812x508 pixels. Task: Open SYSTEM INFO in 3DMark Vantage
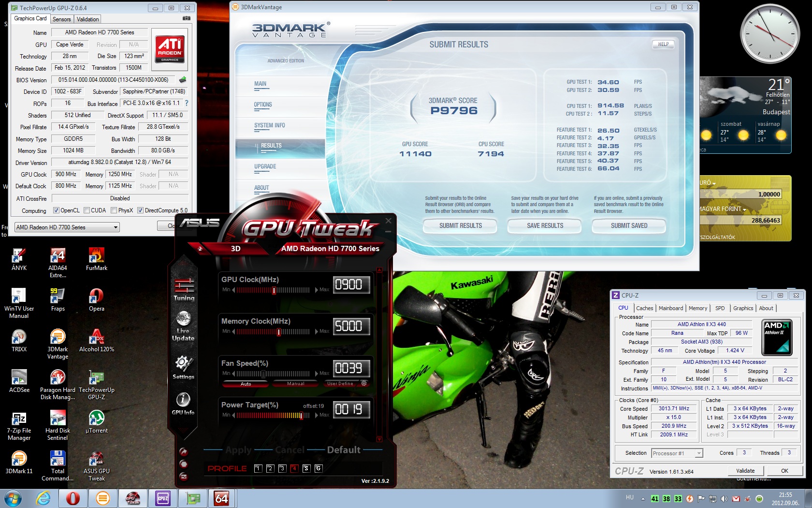click(269, 125)
